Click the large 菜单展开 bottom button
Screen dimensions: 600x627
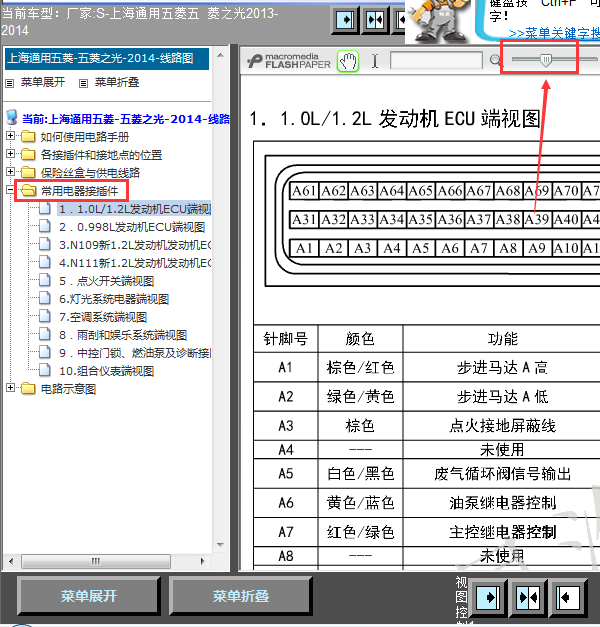coord(89,596)
